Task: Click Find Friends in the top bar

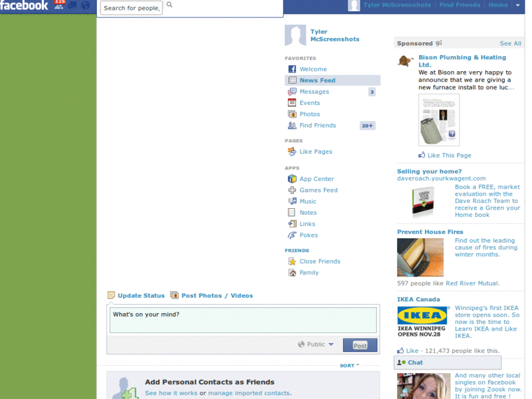Action: (460, 5)
